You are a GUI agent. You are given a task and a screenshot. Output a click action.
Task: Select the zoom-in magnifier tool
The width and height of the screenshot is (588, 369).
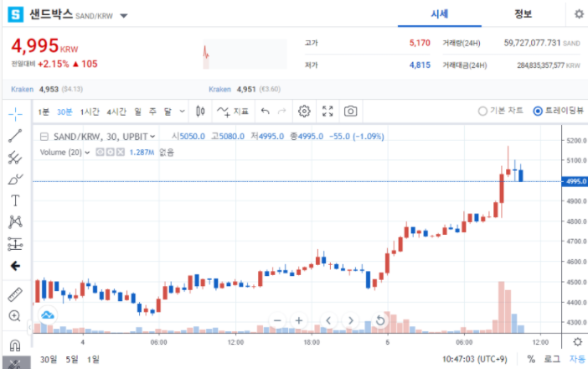click(x=14, y=315)
